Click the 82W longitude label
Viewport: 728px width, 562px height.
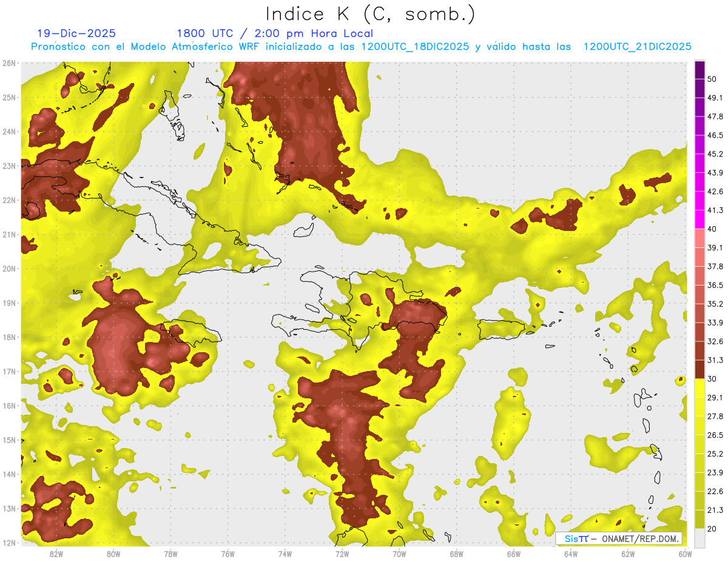(56, 554)
